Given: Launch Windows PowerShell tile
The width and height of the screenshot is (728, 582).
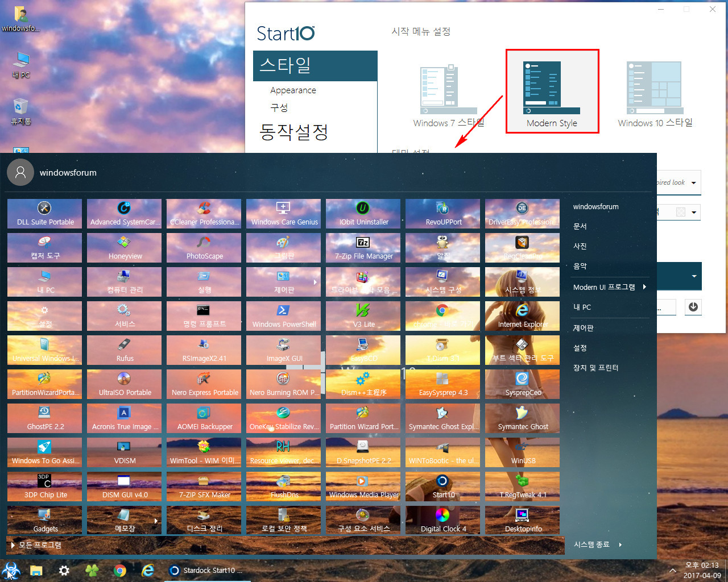Looking at the screenshot, I should tap(284, 316).
